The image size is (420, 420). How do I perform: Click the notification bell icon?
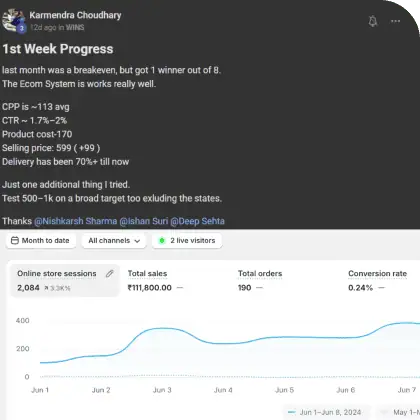[x=373, y=21]
